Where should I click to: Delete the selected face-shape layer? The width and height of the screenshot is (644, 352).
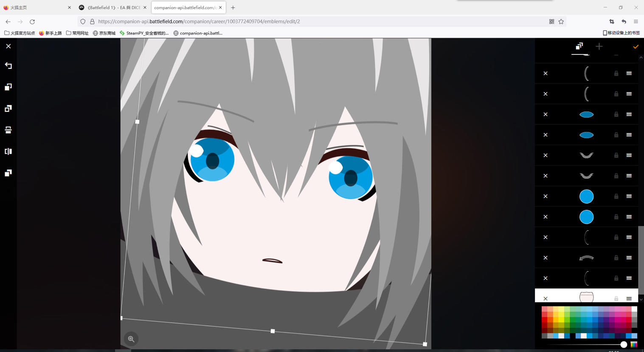pyautogui.click(x=546, y=298)
